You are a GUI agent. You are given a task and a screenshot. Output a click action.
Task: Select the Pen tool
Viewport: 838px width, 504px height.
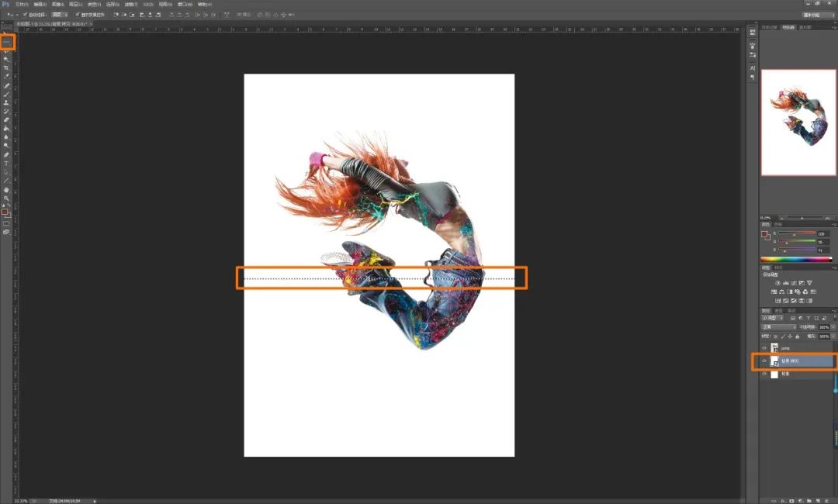6,155
